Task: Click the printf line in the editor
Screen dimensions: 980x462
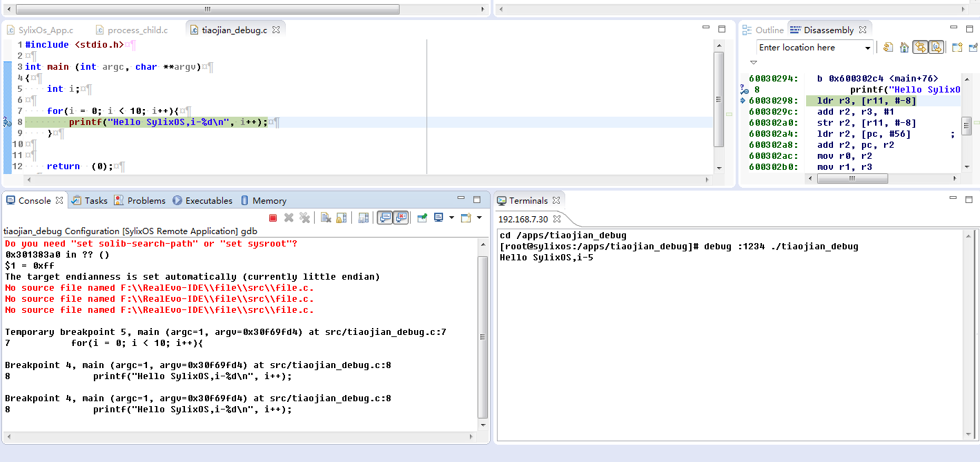Action: [168, 122]
